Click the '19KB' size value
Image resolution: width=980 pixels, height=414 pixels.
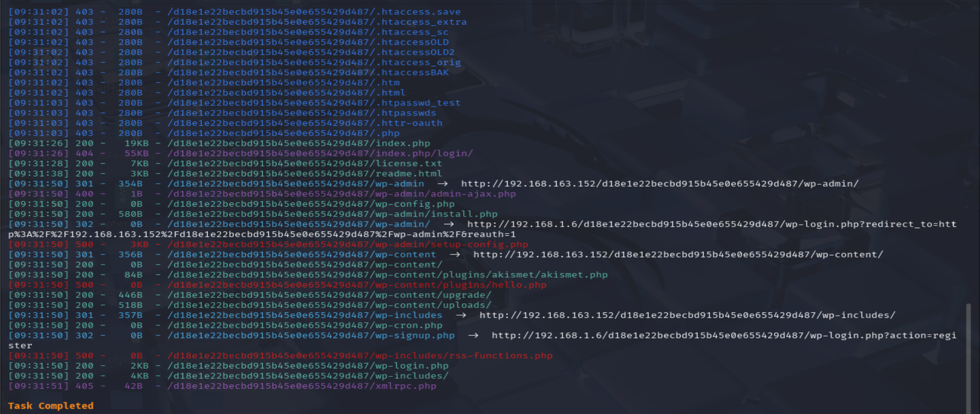[x=136, y=143]
